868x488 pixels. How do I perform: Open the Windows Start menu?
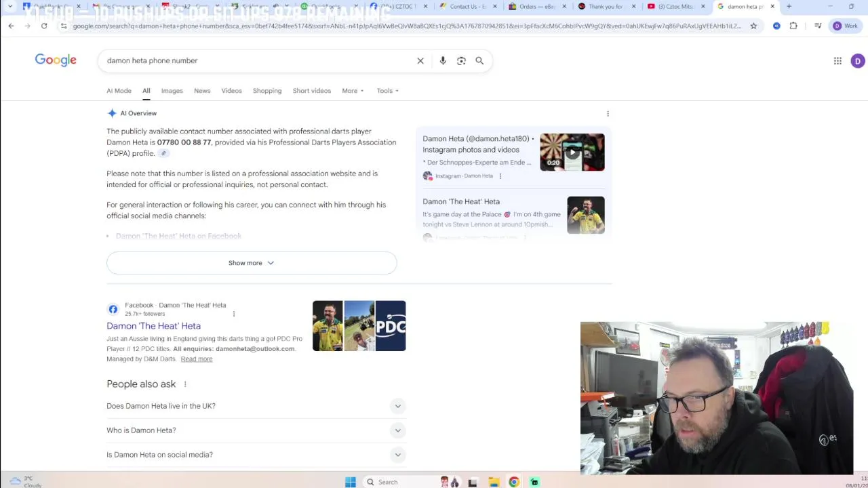[350, 482]
